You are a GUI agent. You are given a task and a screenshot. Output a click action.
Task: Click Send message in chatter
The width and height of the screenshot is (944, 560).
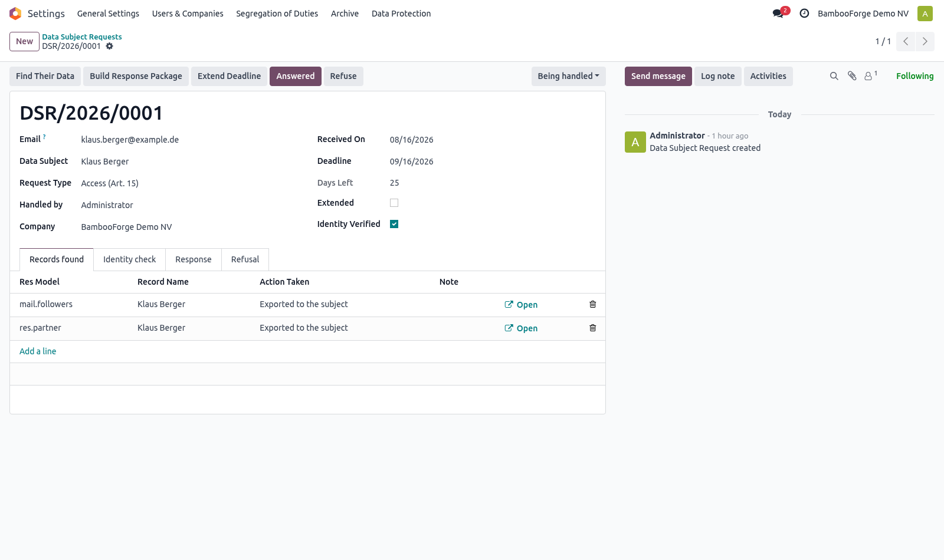pos(658,76)
